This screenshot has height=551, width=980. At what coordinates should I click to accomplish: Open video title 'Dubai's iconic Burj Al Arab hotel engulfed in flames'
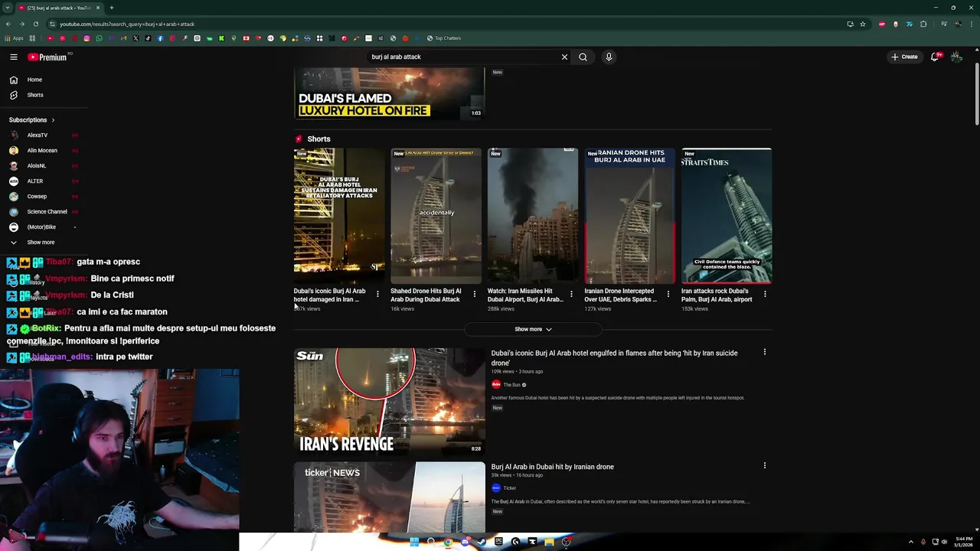click(614, 357)
